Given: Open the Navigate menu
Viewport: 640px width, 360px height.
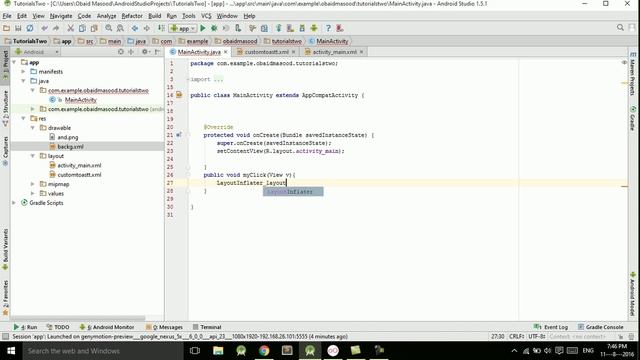Looking at the screenshot, I should point(61,16).
